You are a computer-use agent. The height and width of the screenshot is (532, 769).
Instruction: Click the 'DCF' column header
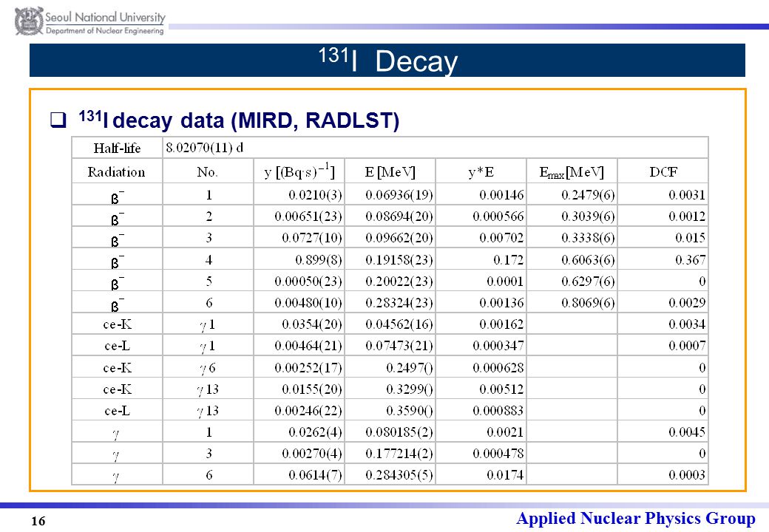663,172
